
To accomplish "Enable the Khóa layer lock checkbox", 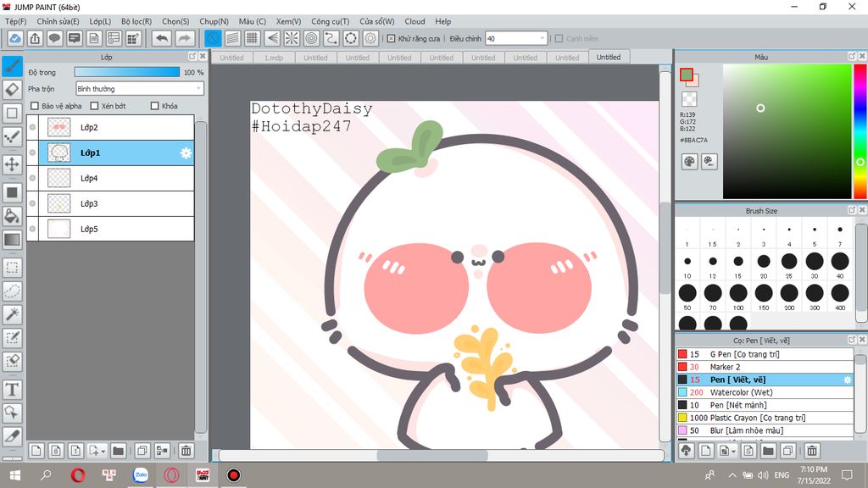I will point(155,106).
